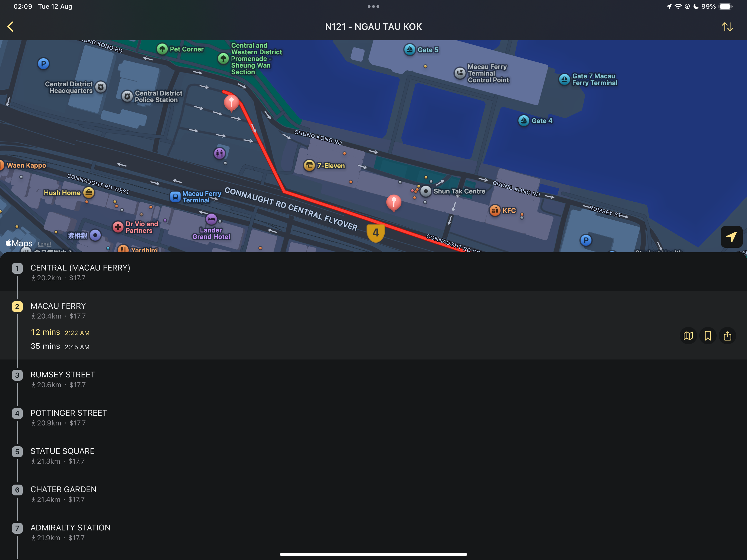Image resolution: width=747 pixels, height=560 pixels.
Task: Tap the blue parking marker near Central District Headquarters
Action: point(43,63)
